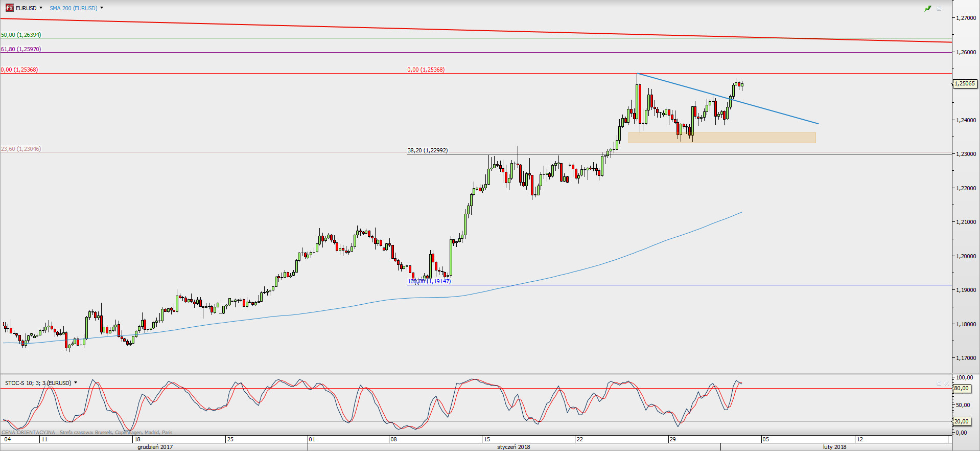Click the styczeń 2018 month on timeline
980x451 pixels.
point(514,447)
